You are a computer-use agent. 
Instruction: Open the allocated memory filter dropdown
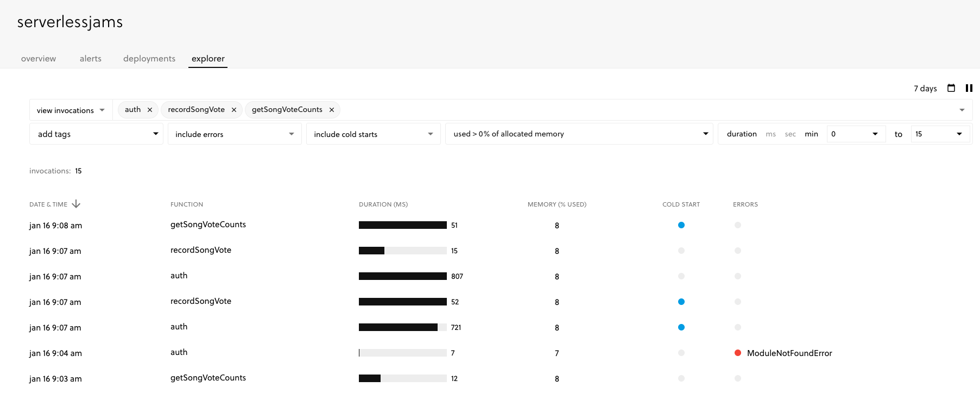(x=579, y=134)
